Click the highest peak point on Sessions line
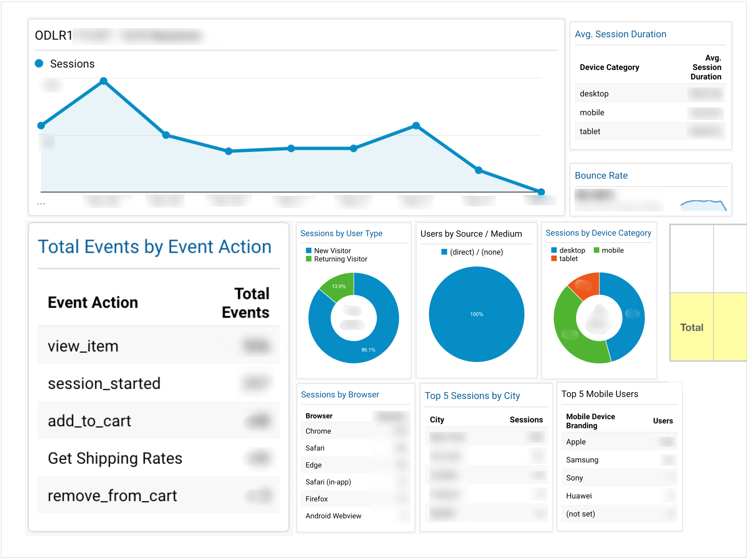 [x=104, y=81]
